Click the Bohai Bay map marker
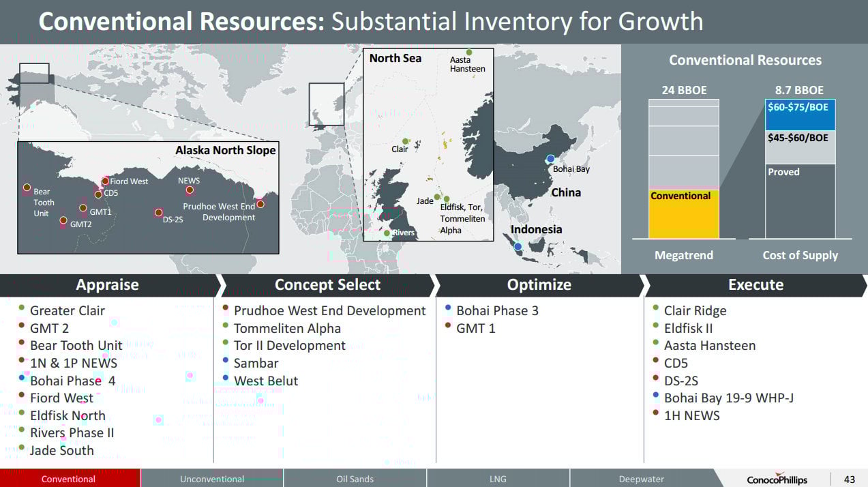Screen dimensions: 868x487 [550, 159]
